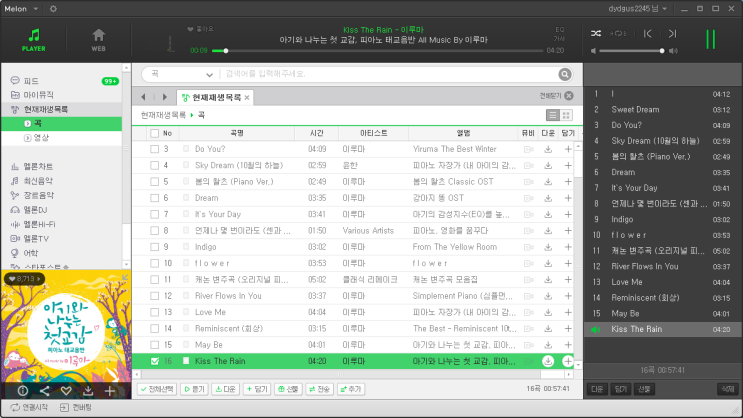Click 연결시작 in status bar

click(29, 408)
